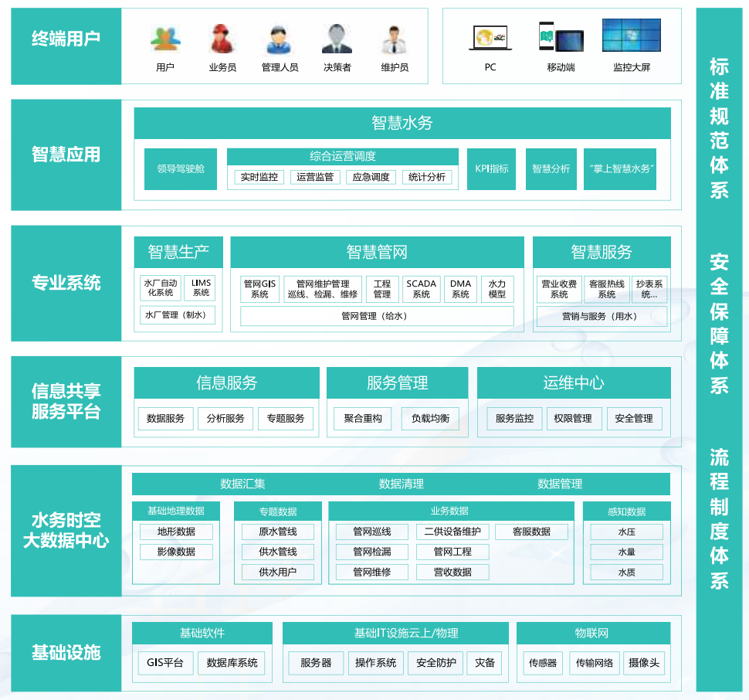Open the 专业系统 section label
The image size is (749, 700).
66,284
